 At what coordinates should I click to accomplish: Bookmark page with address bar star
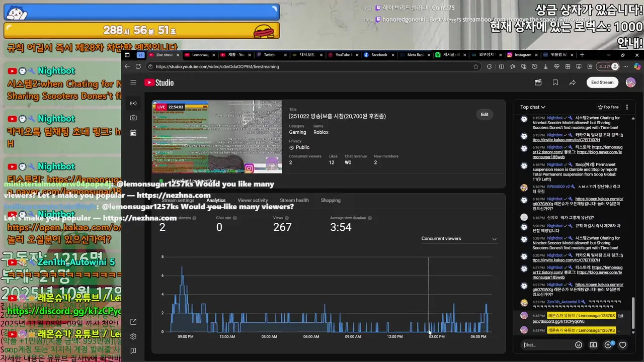pyautogui.click(x=476, y=66)
